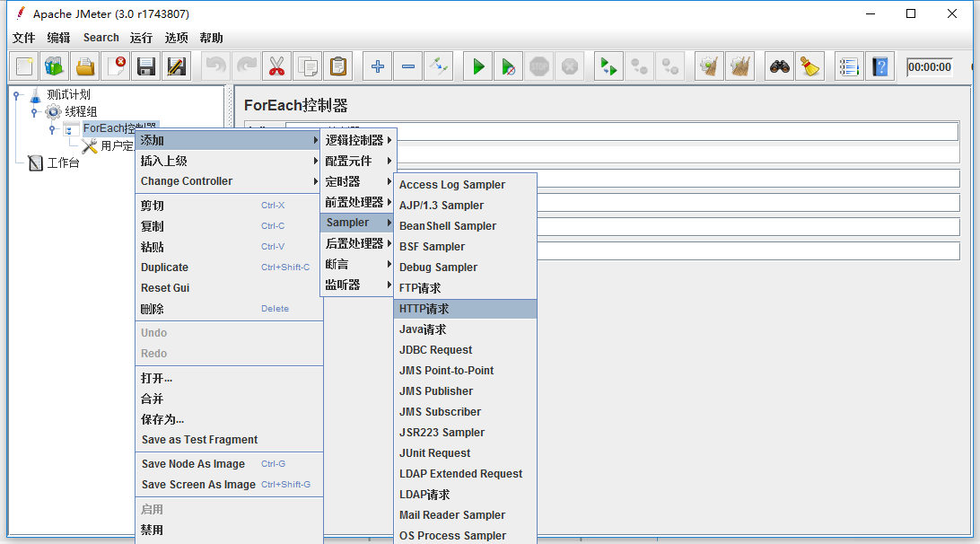Click Start no pauses icon
980x544 pixels.
tap(509, 66)
